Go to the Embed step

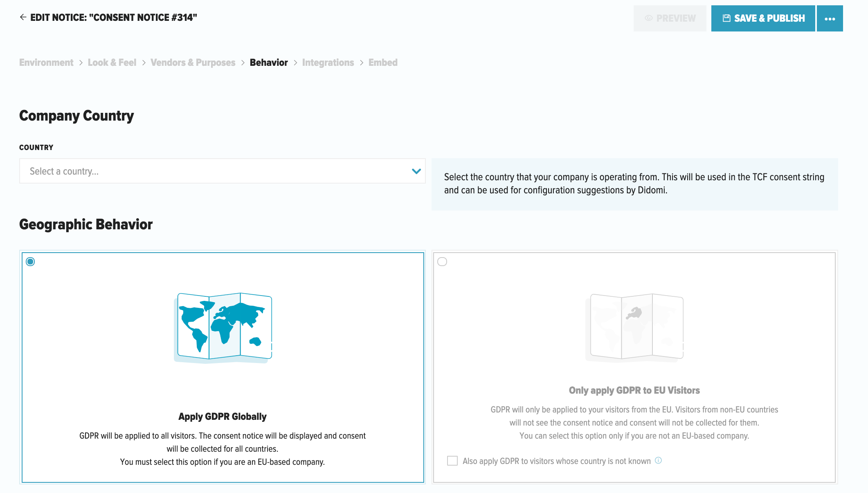(x=383, y=63)
